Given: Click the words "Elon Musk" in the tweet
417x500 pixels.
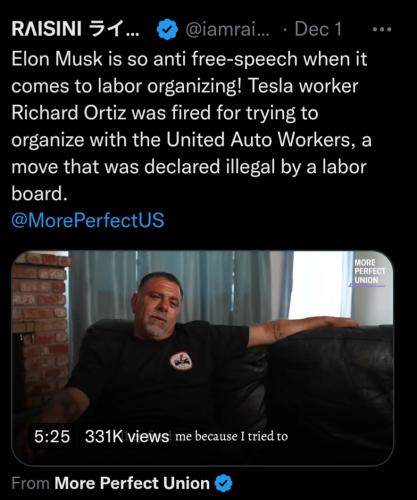Looking at the screenshot, I should [x=57, y=59].
